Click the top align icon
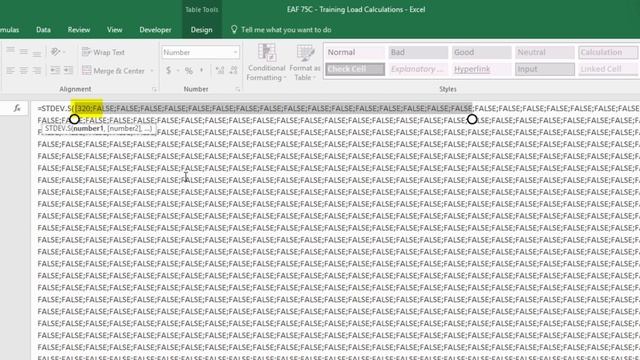The image size is (640, 360). [11, 51]
